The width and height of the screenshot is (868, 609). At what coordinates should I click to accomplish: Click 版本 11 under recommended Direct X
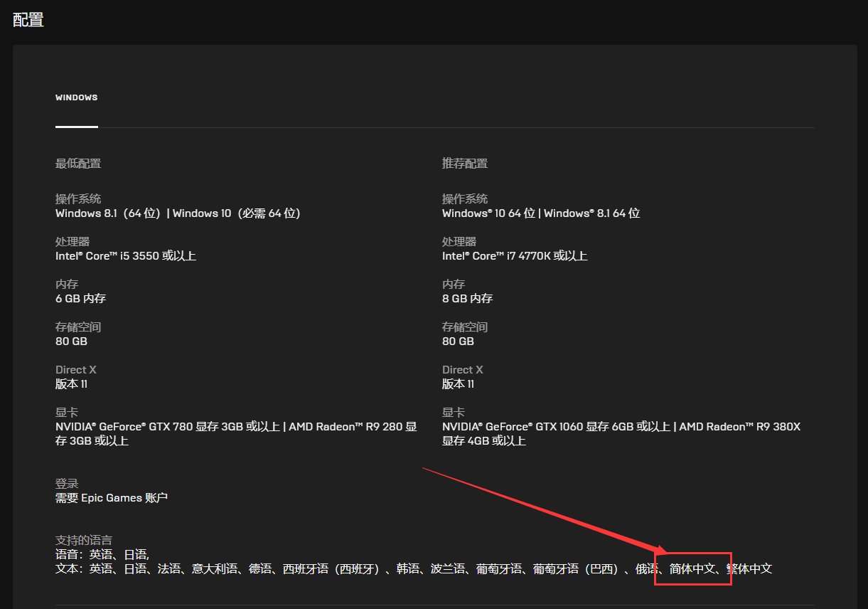(458, 384)
